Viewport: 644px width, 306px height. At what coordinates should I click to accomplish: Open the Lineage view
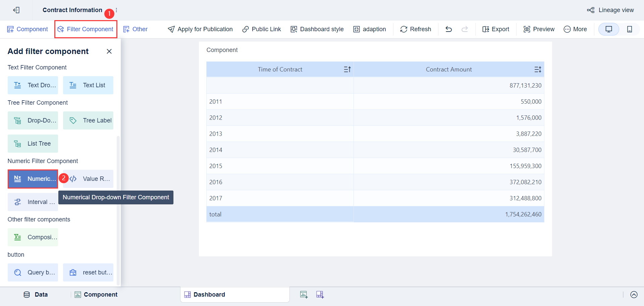610,10
